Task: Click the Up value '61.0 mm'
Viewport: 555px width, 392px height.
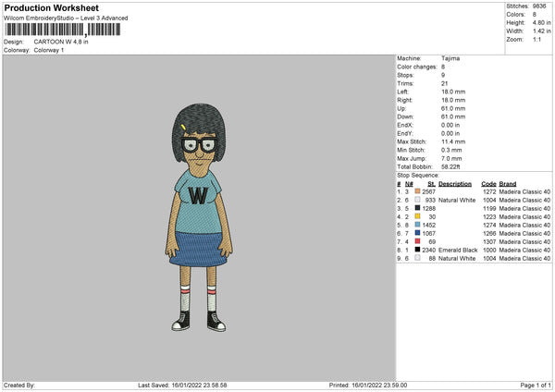Action: pos(453,108)
